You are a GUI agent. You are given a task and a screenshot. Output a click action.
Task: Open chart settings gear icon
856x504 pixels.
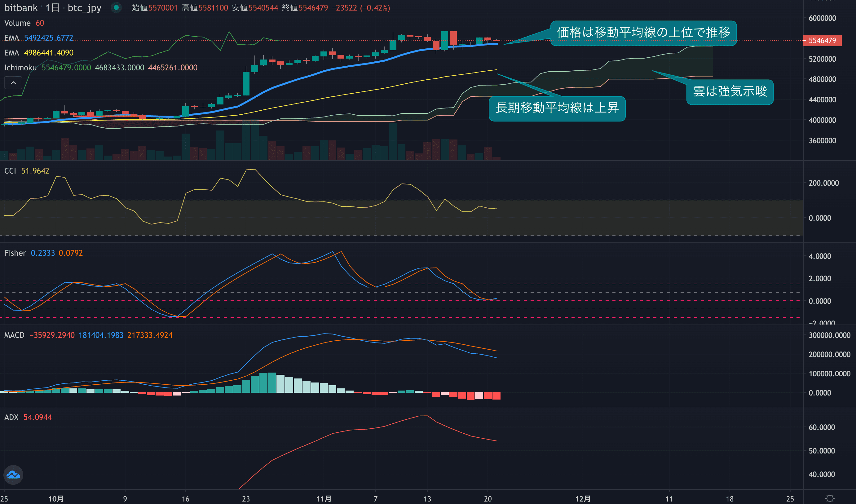tap(830, 498)
